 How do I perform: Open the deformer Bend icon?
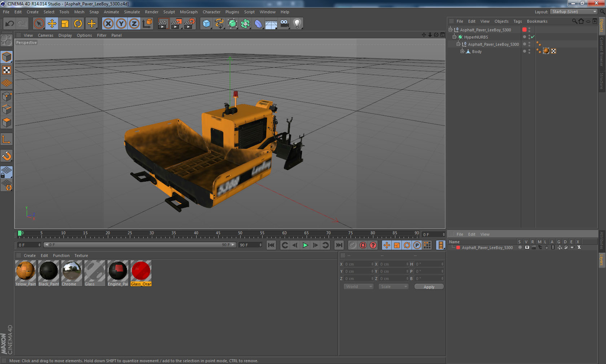pos(258,24)
